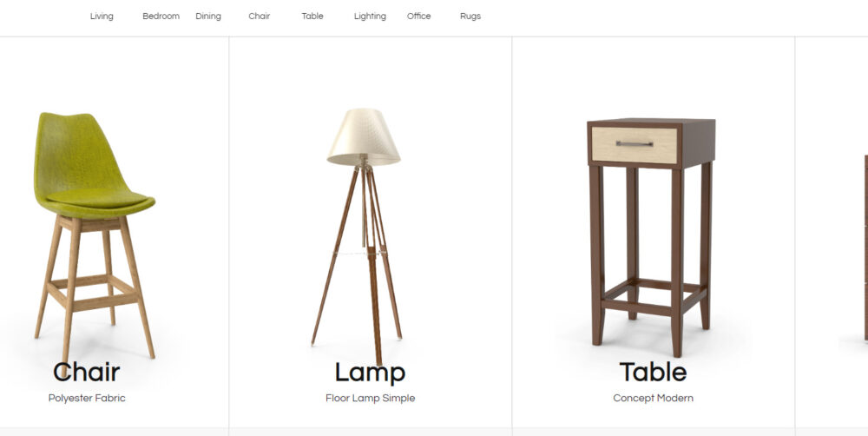Go to the Bedroom category
The image size is (868, 436).
pyautogui.click(x=161, y=17)
